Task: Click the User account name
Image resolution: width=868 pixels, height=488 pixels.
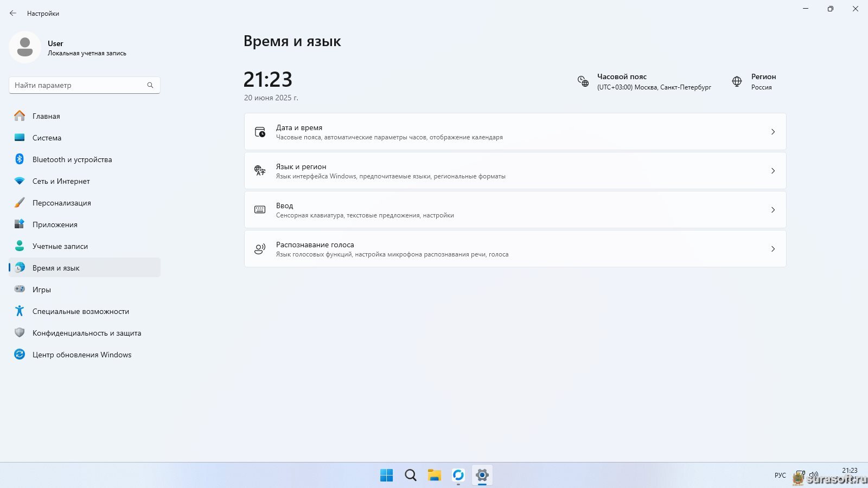Action: tap(55, 43)
